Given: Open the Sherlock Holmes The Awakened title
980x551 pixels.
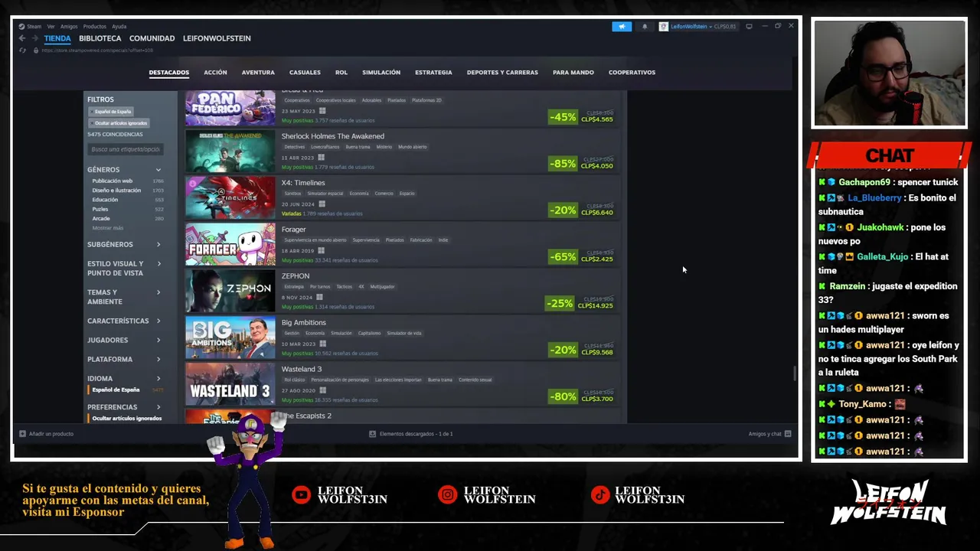Looking at the screenshot, I should coord(332,136).
